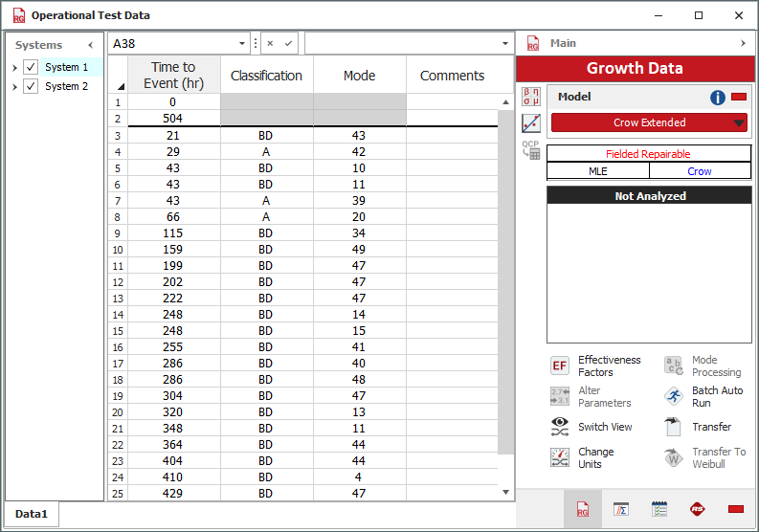759x532 pixels.
Task: Click the Calculate parameters icon
Action: 531,97
